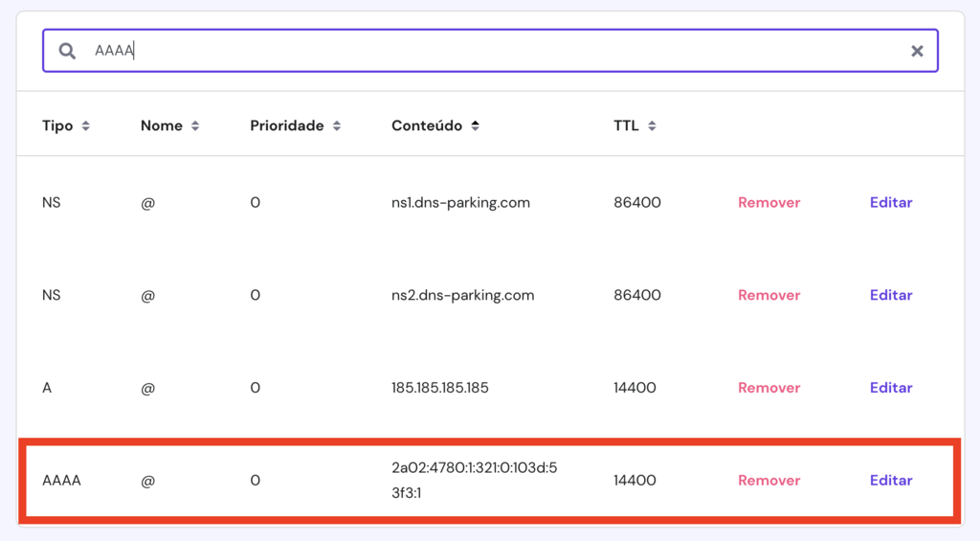Click inside the AAAA search field
This screenshot has width=980, height=541.
coord(479,51)
